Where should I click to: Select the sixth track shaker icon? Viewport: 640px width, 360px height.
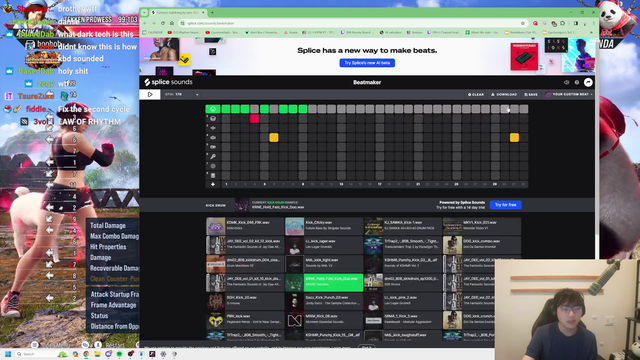tap(213, 156)
